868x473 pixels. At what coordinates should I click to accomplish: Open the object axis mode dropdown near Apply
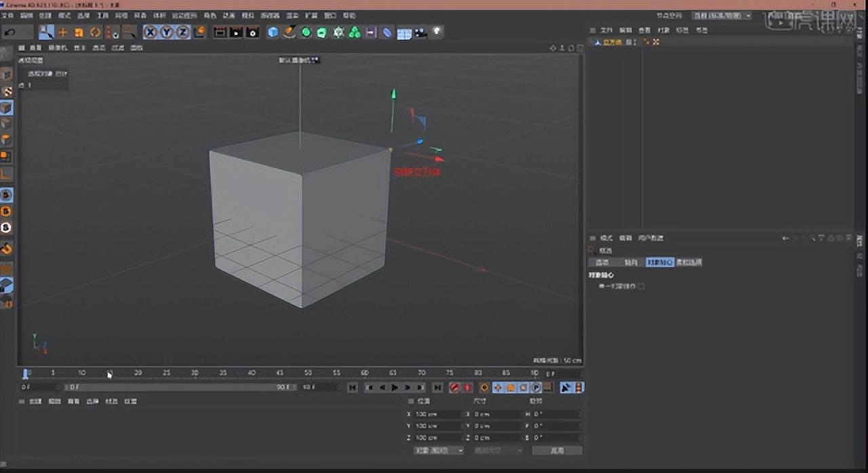[x=500, y=450]
